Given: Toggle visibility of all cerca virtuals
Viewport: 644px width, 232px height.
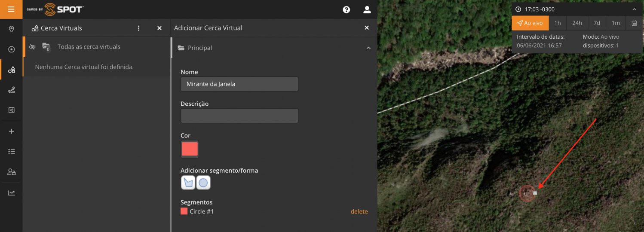Looking at the screenshot, I should 32,47.
